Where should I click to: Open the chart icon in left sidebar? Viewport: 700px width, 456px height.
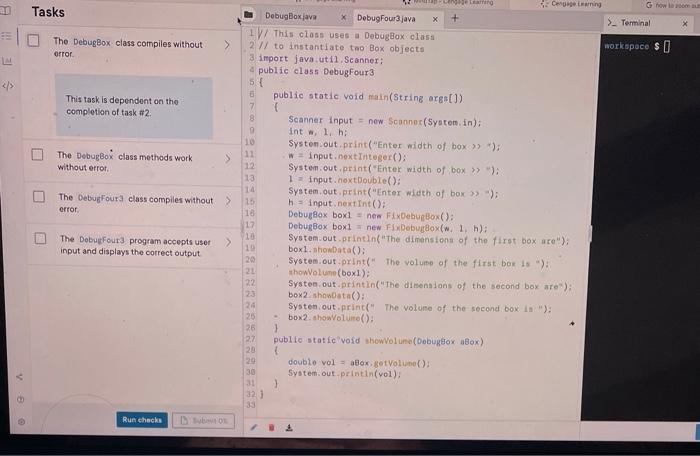pyautogui.click(x=7, y=61)
